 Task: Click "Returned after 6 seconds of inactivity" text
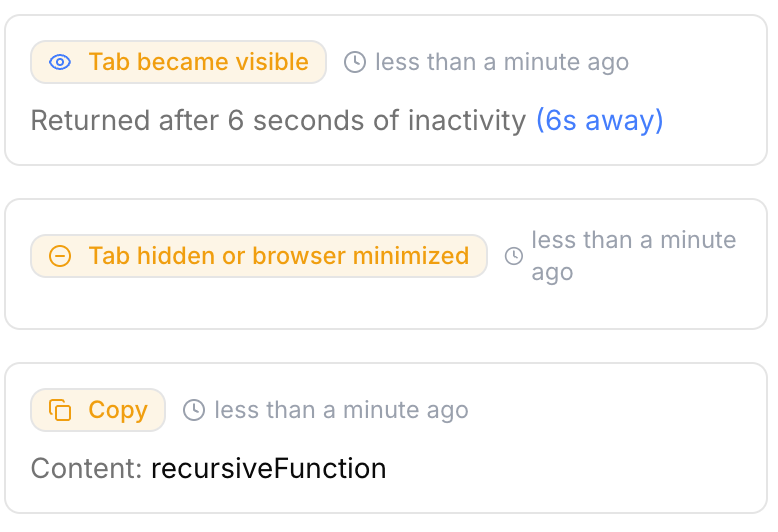(278, 121)
